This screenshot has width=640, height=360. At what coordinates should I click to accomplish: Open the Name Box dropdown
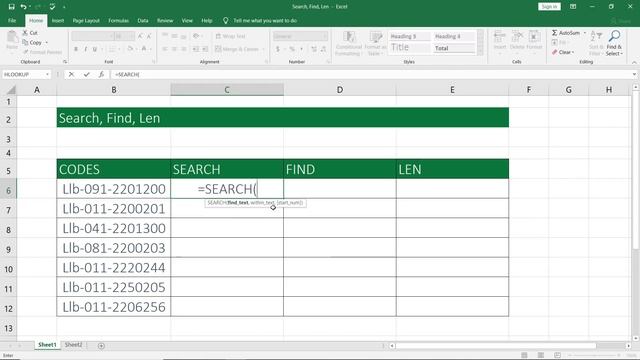pyautogui.click(x=47, y=74)
